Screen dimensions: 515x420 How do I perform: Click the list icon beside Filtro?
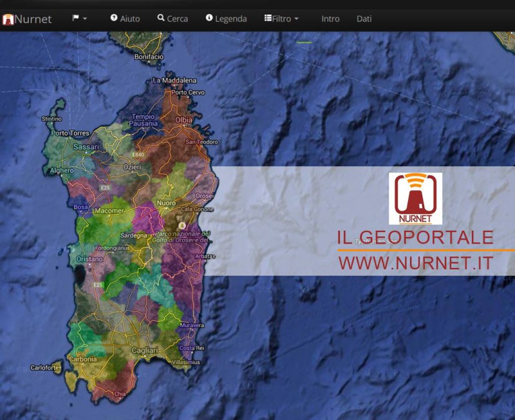coord(268,18)
